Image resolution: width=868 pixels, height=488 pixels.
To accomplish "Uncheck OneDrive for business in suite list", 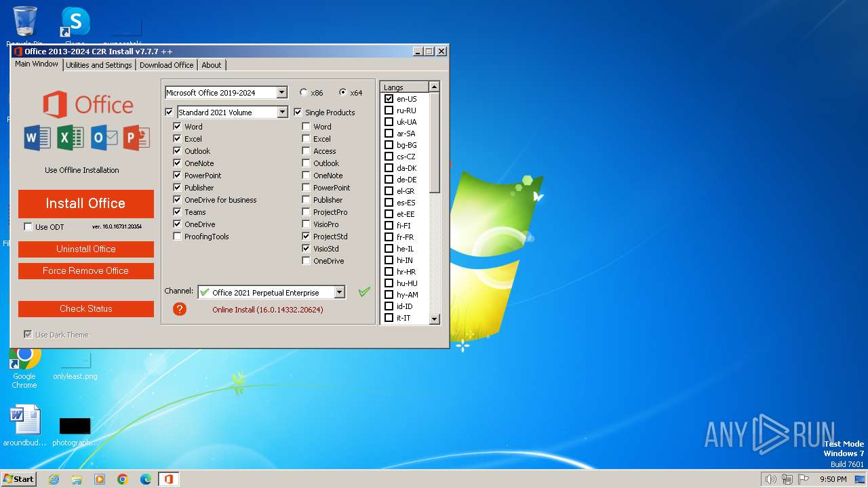I will 177,200.
